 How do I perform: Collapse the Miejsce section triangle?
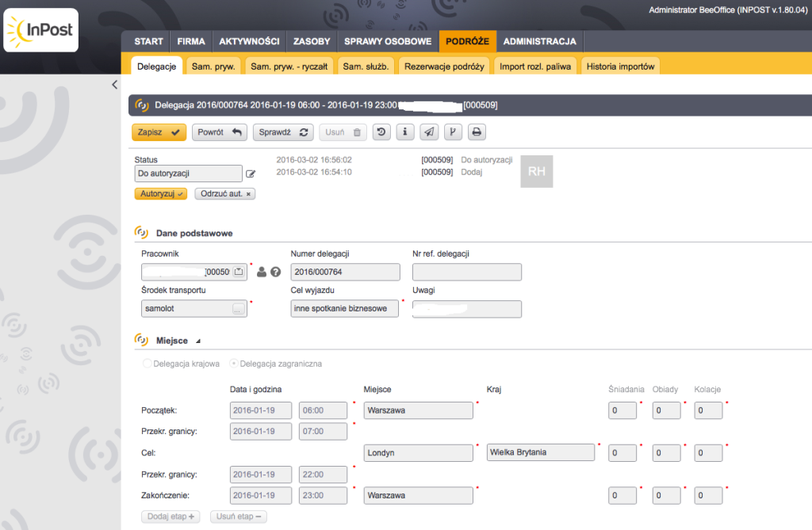tap(198, 341)
